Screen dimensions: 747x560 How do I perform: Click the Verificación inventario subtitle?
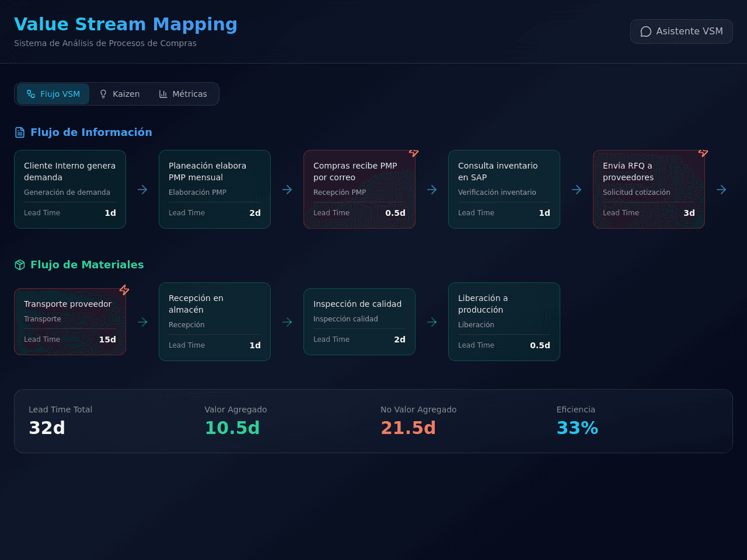click(x=497, y=192)
